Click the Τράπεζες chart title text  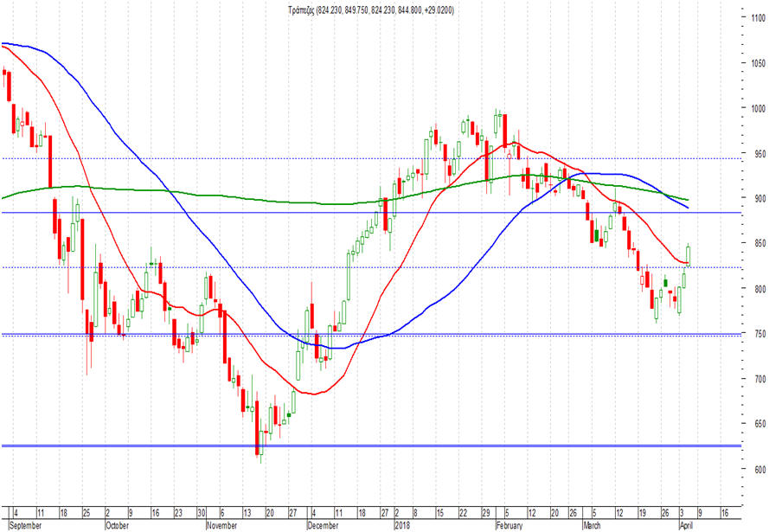(x=371, y=10)
